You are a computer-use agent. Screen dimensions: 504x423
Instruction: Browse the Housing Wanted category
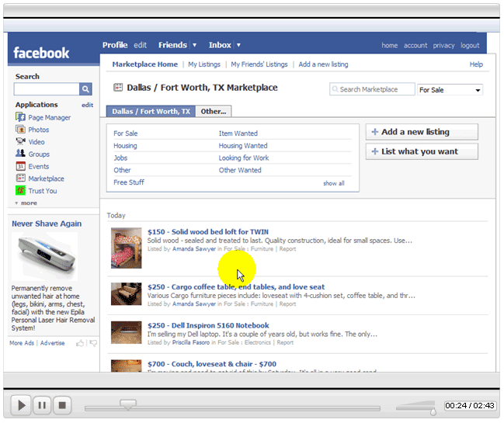[x=243, y=145]
